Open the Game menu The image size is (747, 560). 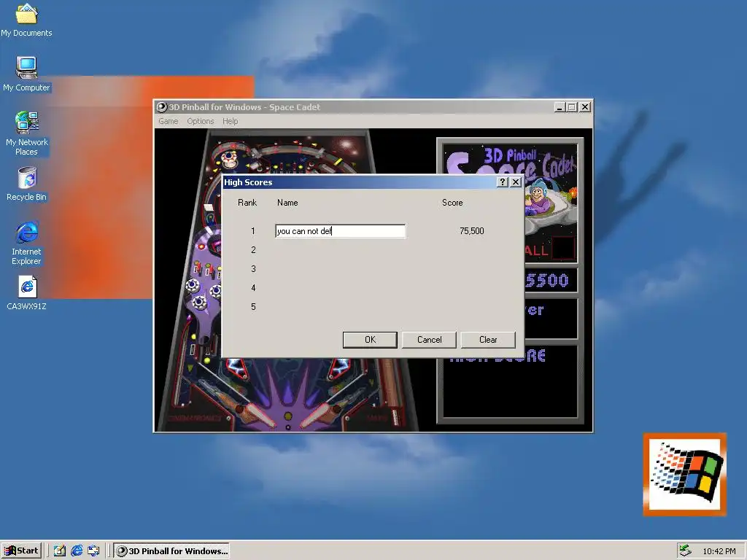click(x=169, y=121)
